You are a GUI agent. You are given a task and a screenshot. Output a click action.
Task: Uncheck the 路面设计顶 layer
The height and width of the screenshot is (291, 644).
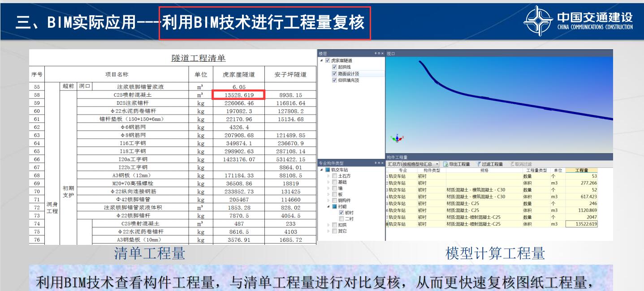[x=334, y=74]
